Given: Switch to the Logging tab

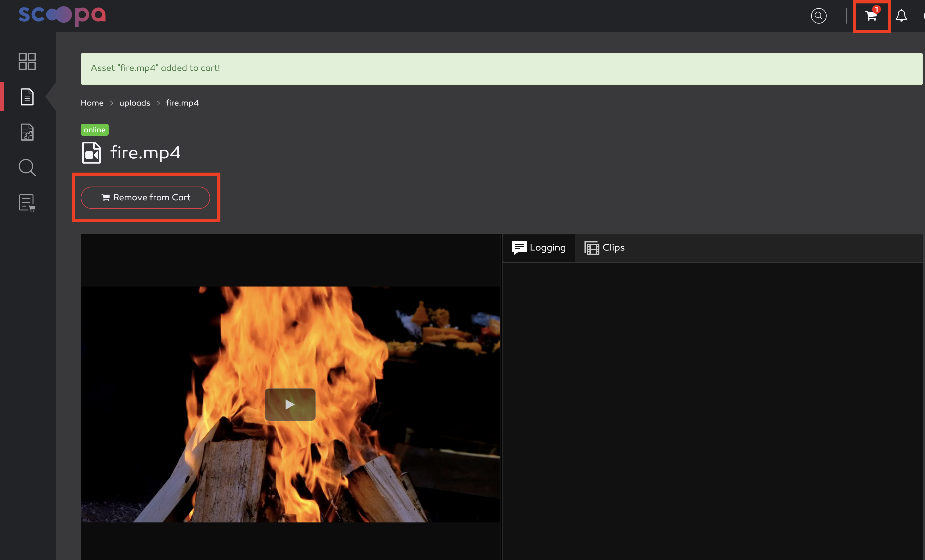Looking at the screenshot, I should pos(538,248).
